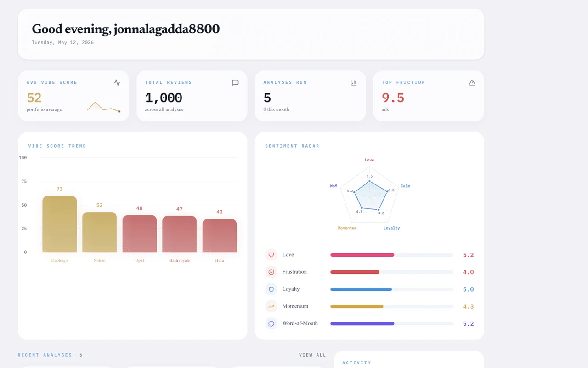The image size is (588, 368).
Task: Click the sparkline in Avg Vibe Score card
Action: click(104, 107)
